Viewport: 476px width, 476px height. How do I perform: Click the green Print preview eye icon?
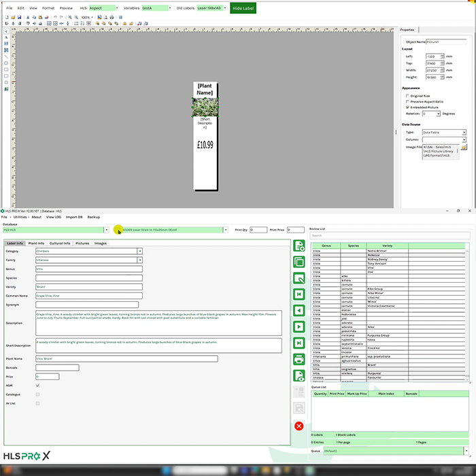(299, 376)
